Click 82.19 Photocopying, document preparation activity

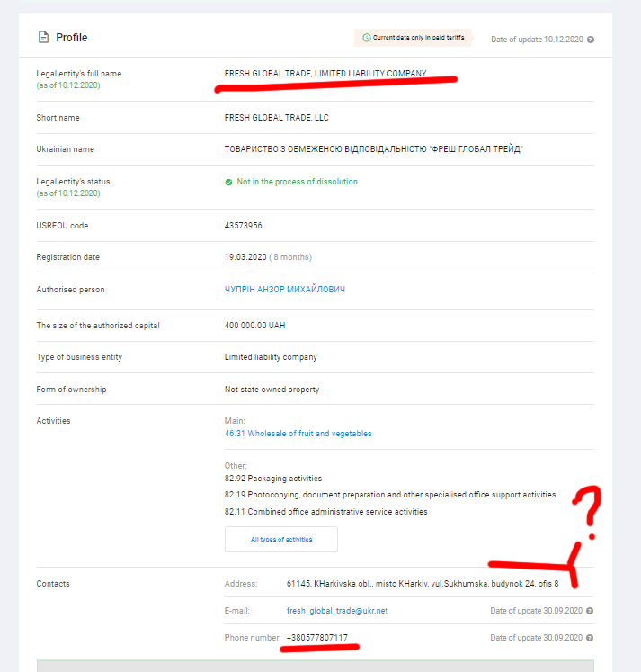click(390, 495)
